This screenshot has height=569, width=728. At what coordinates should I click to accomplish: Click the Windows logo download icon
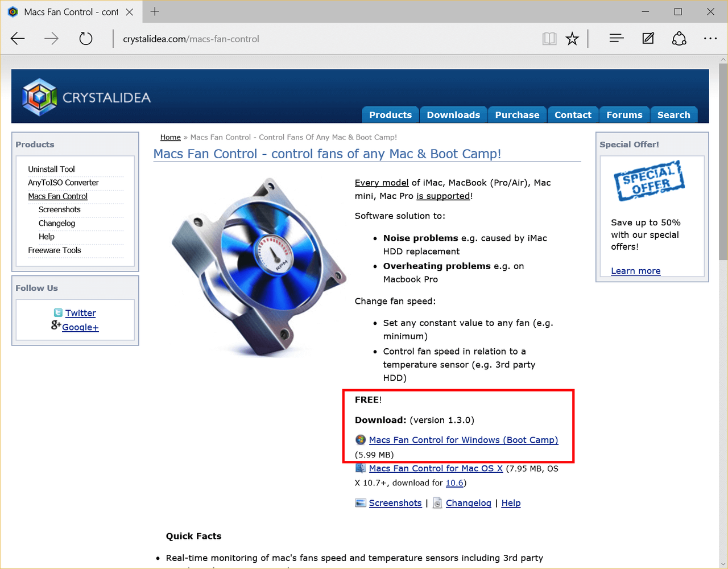[361, 440]
